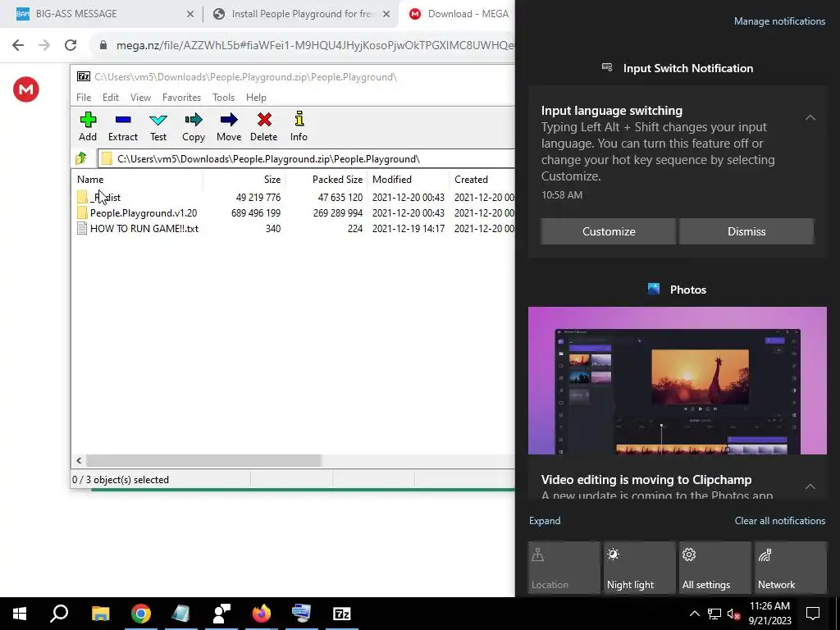Open the File menu in 7-Zip
This screenshot has width=840, height=630.
coord(84,98)
